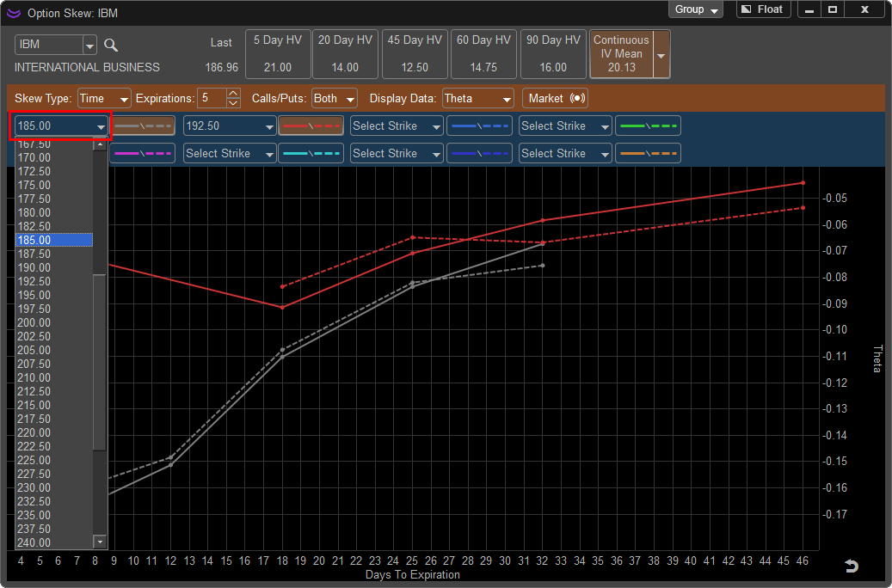The image size is (892, 588).
Task: Click the Theta axis label
Action: (x=877, y=358)
